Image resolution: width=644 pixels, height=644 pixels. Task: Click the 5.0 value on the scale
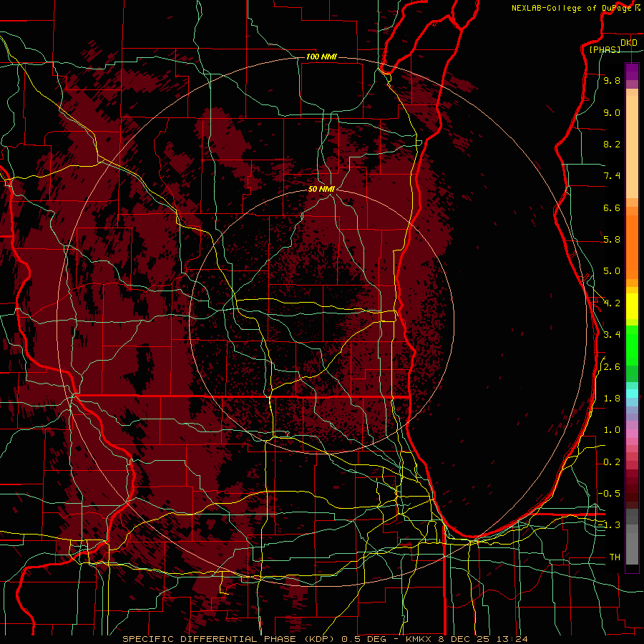click(612, 271)
